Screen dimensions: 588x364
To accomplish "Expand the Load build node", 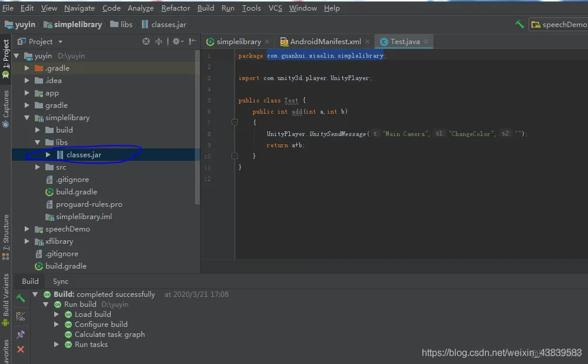I will pos(56,315).
